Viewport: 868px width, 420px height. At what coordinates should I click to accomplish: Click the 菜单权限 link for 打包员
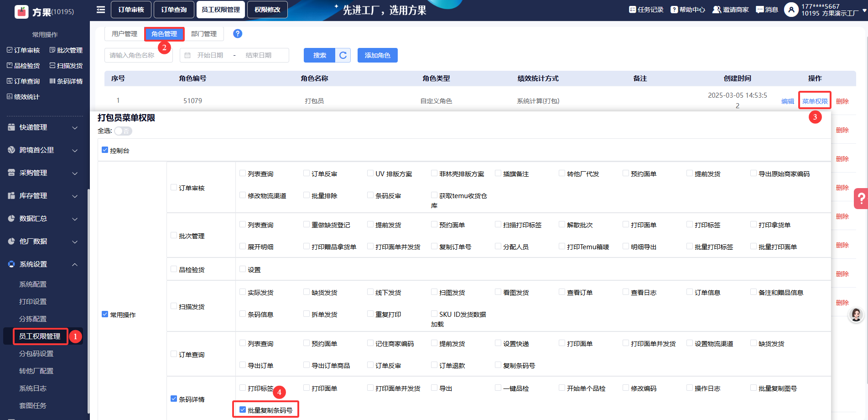click(815, 101)
